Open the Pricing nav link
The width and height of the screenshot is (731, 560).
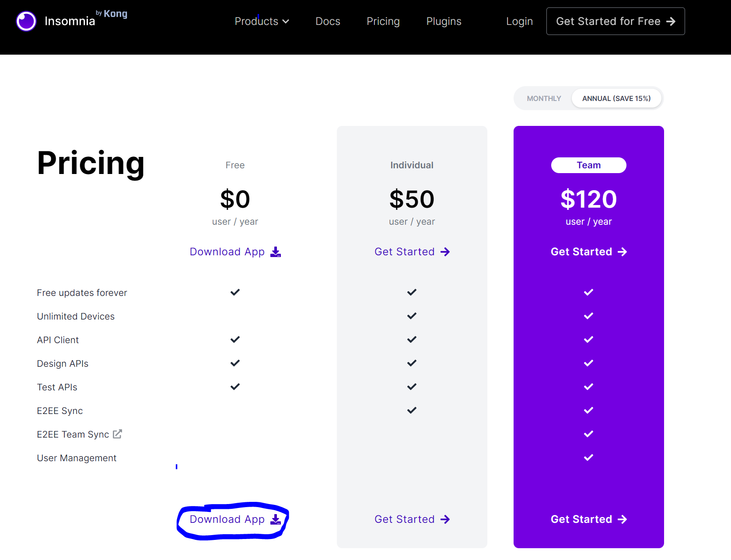(x=383, y=21)
